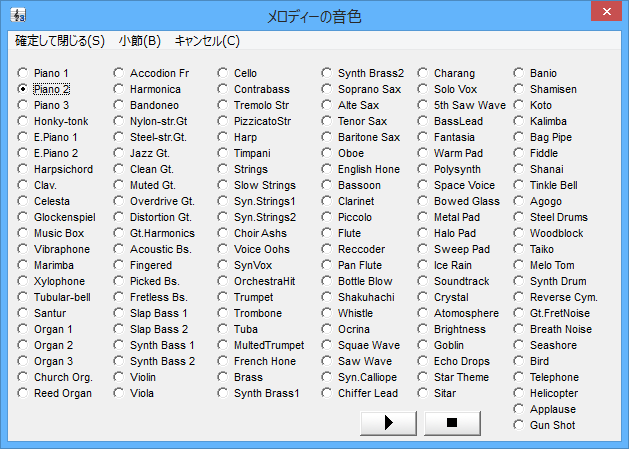629x449 pixels.
Task: Select Church Org. as the melody tone
Action: [x=23, y=377]
